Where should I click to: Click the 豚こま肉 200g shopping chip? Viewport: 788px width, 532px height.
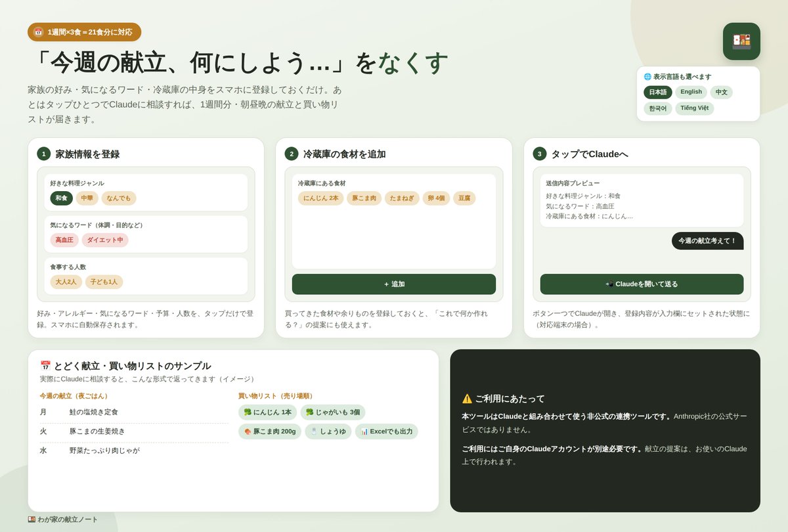pyautogui.click(x=270, y=432)
